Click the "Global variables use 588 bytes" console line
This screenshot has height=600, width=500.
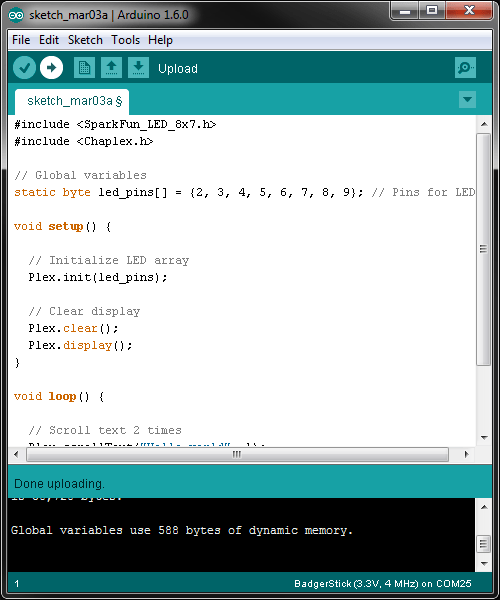(x=182, y=530)
